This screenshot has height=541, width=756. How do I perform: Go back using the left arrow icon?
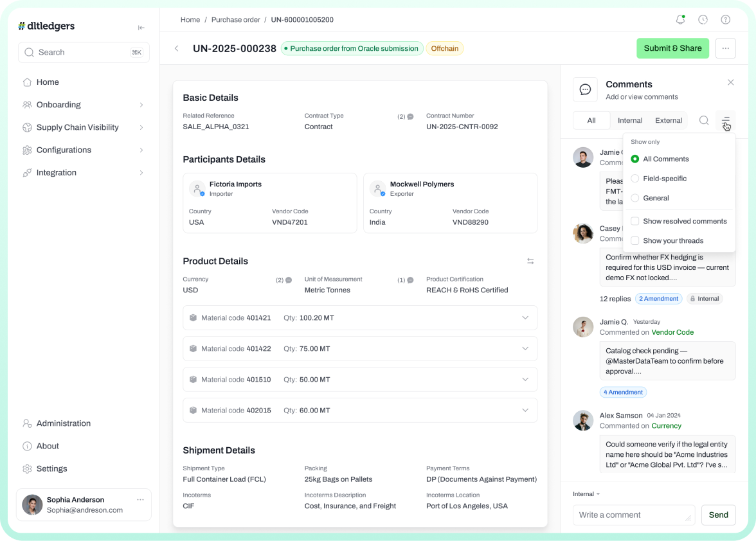177,48
